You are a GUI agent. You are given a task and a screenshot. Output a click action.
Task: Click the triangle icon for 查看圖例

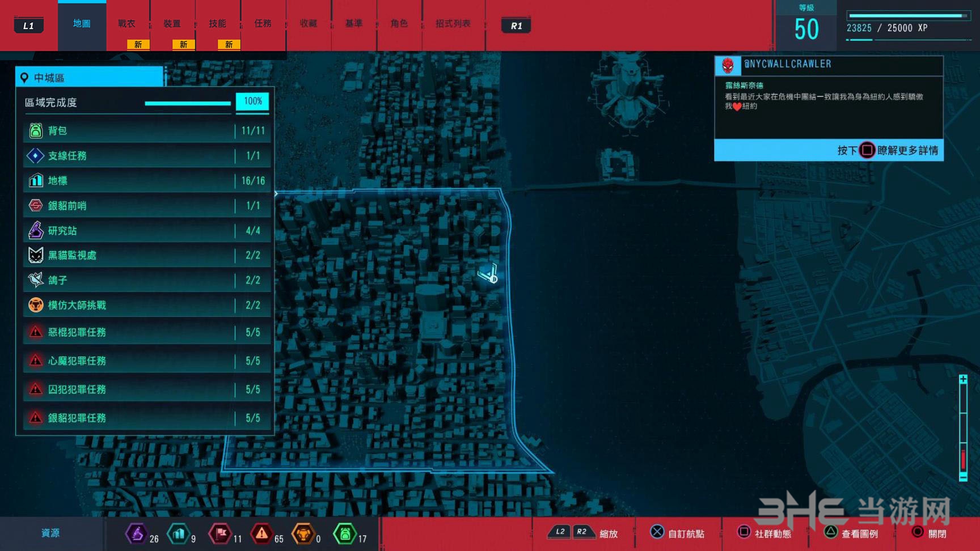830,532
